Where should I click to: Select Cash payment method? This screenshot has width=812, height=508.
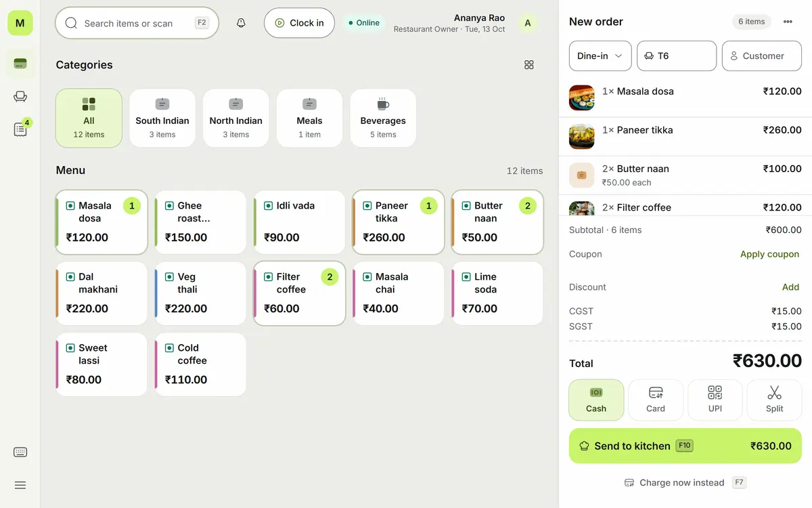click(596, 400)
